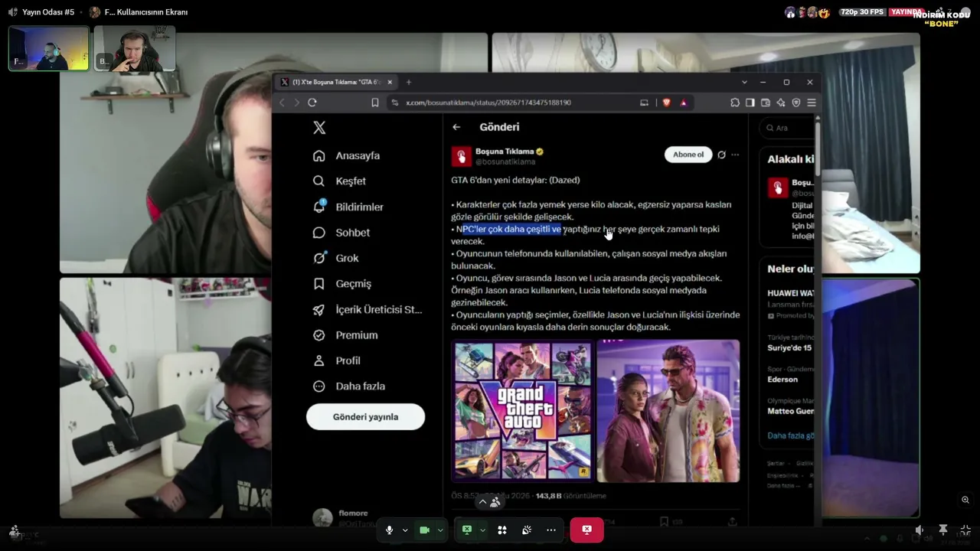Open the three-dot more options in call bar
The width and height of the screenshot is (980, 551).
tap(551, 530)
